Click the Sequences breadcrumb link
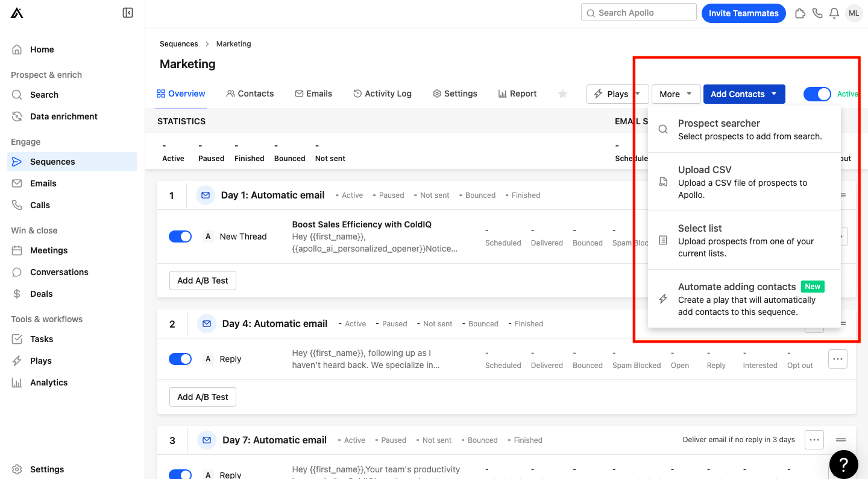 coord(179,44)
